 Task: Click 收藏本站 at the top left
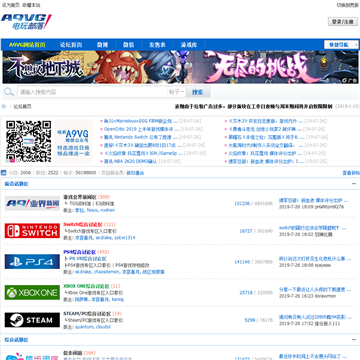(31, 5)
